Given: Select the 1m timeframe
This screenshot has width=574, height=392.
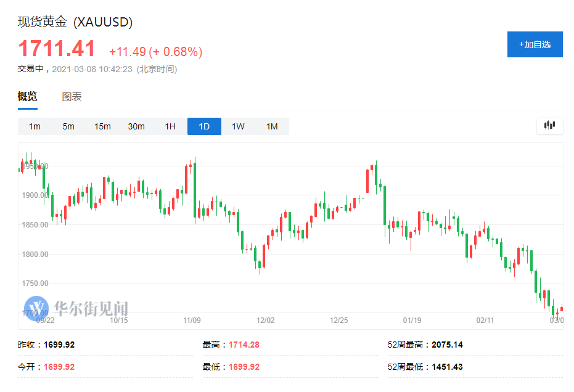Looking at the screenshot, I should (35, 126).
